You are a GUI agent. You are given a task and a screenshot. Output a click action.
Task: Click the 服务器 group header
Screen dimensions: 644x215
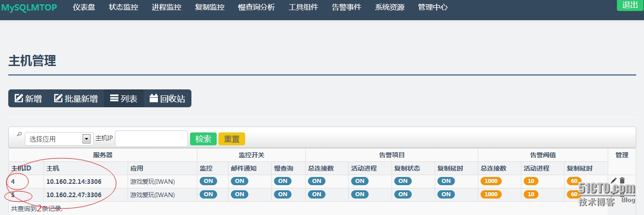click(x=103, y=155)
